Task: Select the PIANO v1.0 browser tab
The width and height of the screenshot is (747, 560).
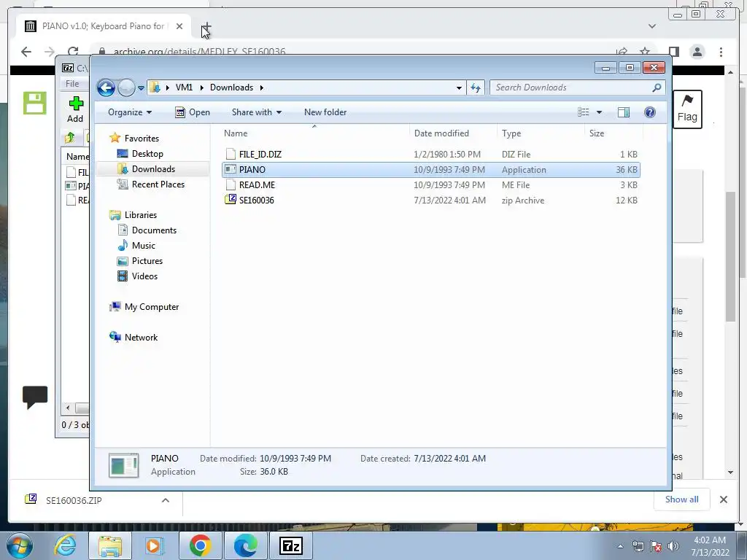Action: click(x=103, y=26)
